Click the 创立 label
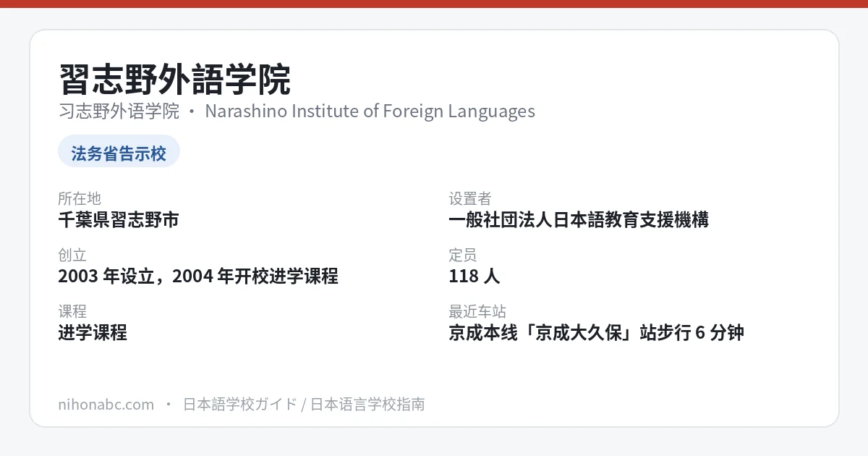This screenshot has height=456, width=868. [72, 255]
